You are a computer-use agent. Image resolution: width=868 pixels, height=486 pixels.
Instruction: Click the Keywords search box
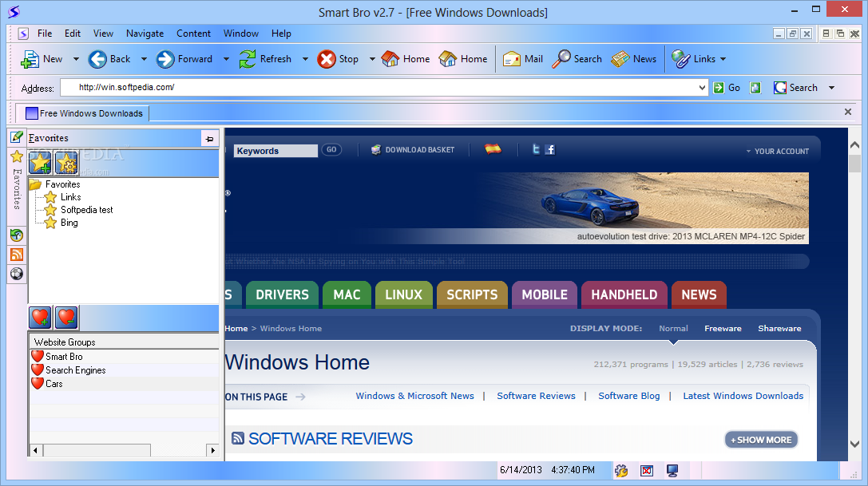[x=276, y=151]
